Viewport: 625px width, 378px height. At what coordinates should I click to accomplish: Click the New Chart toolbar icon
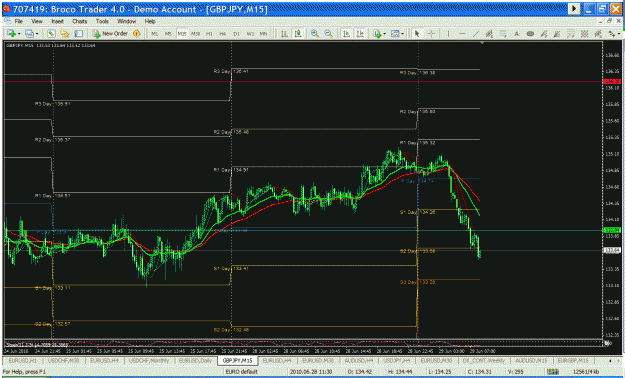pyautogui.click(x=11, y=34)
